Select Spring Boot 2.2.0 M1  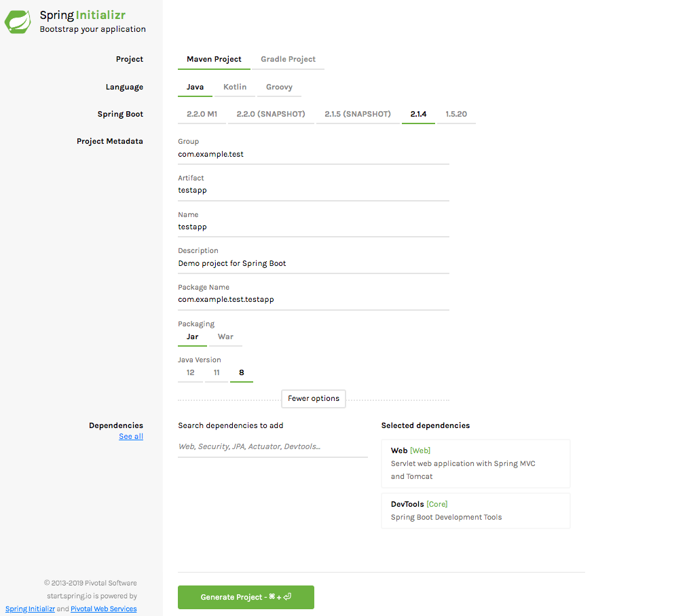coord(202,114)
